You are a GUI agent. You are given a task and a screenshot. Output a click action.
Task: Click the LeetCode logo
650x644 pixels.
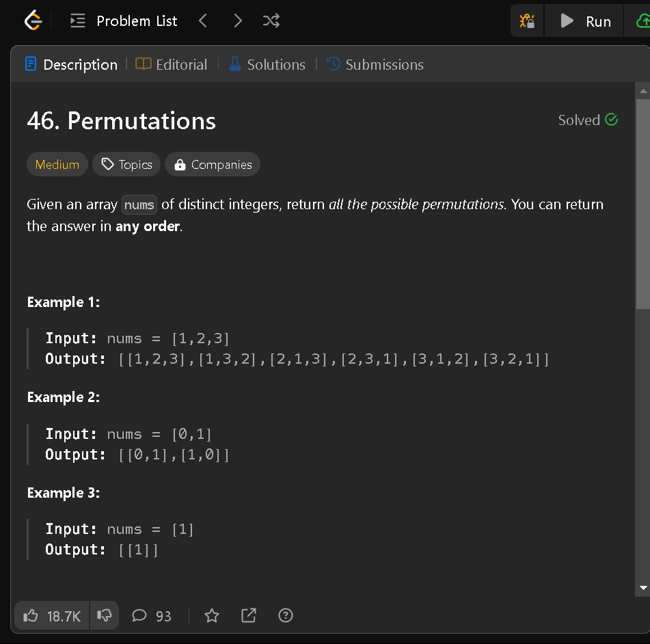32,21
